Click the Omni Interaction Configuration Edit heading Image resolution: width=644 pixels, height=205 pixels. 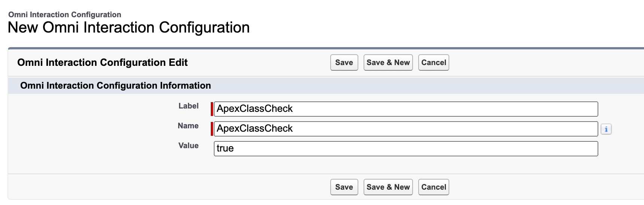[x=102, y=62]
